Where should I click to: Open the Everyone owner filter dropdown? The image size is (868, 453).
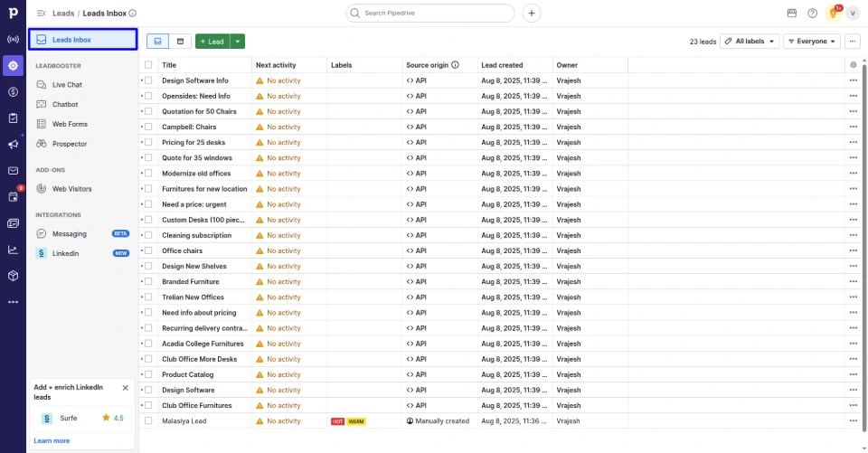tap(811, 42)
